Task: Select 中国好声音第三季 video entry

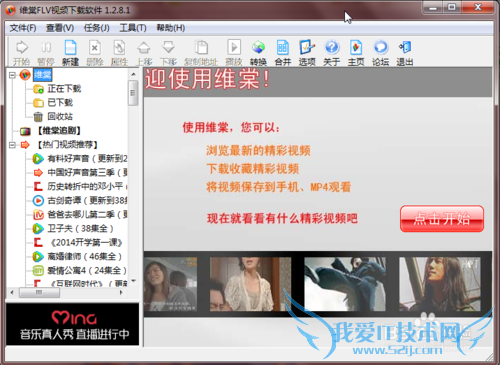Action: [x=87, y=173]
